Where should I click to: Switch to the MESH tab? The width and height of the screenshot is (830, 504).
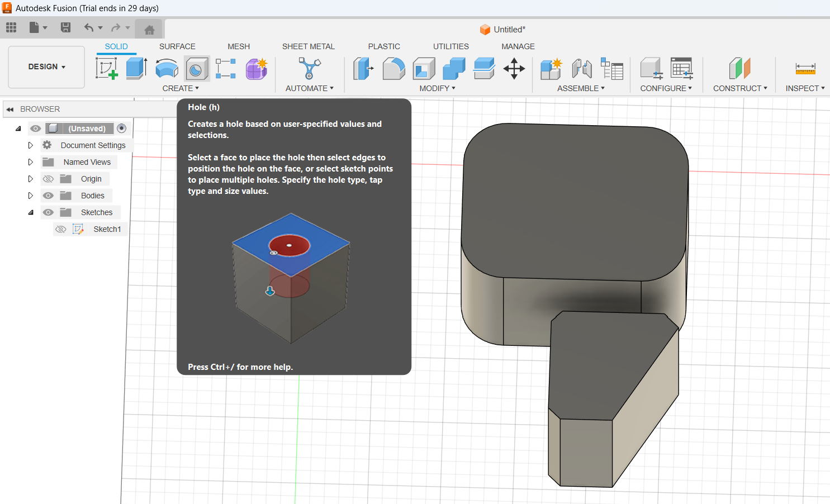(x=239, y=46)
